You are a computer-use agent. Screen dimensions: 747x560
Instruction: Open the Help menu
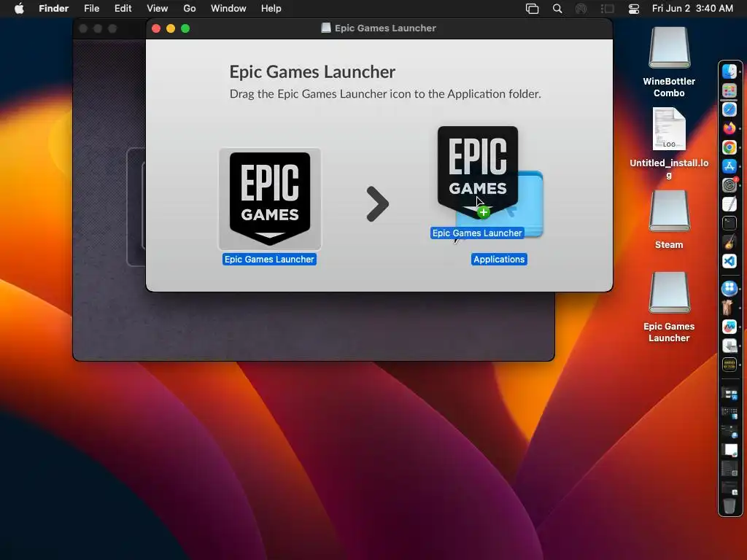click(x=271, y=9)
